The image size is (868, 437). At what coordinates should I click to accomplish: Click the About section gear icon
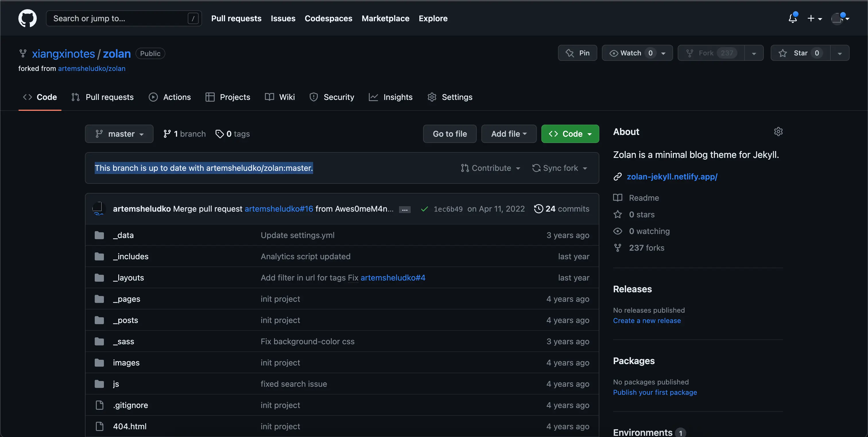[778, 132]
